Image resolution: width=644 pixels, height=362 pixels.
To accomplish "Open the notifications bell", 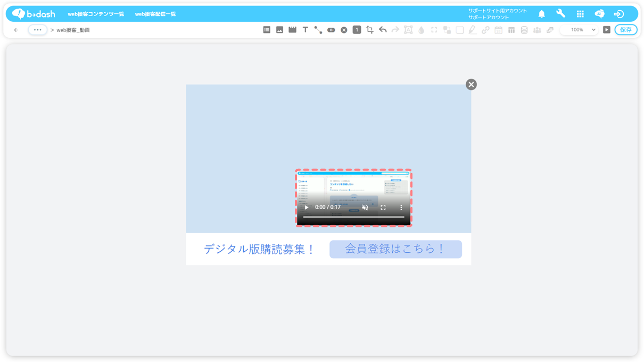I will click(541, 14).
